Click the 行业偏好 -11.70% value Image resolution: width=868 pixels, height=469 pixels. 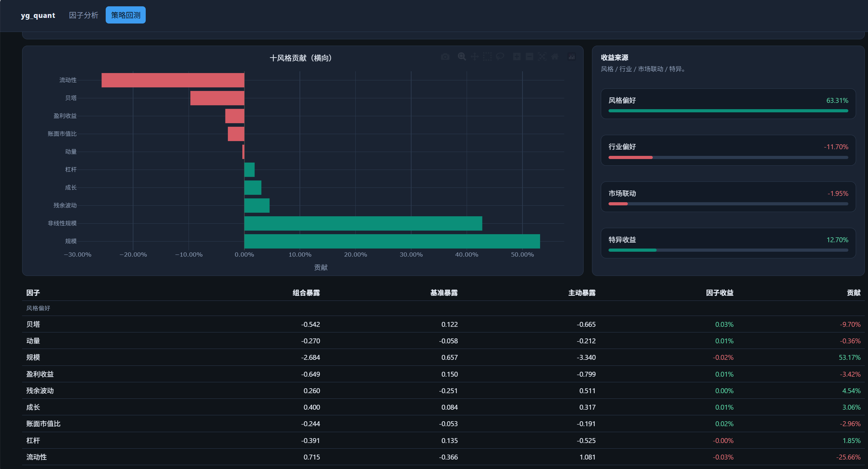pos(836,147)
